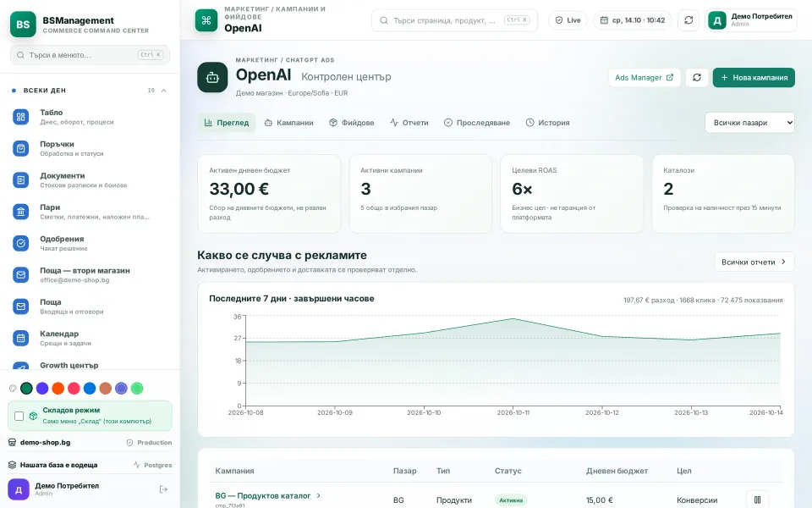The width and height of the screenshot is (812, 508).
Task: Switch to the Отчети tab
Action: click(x=409, y=122)
